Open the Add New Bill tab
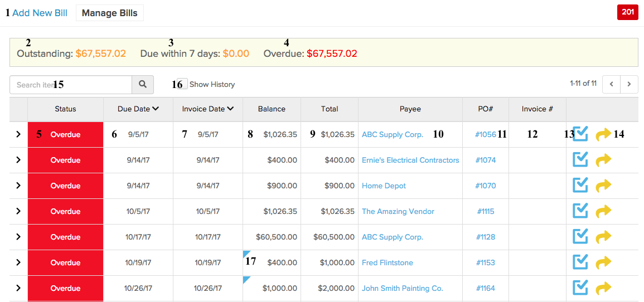The height and width of the screenshot is (302, 644). pos(40,13)
